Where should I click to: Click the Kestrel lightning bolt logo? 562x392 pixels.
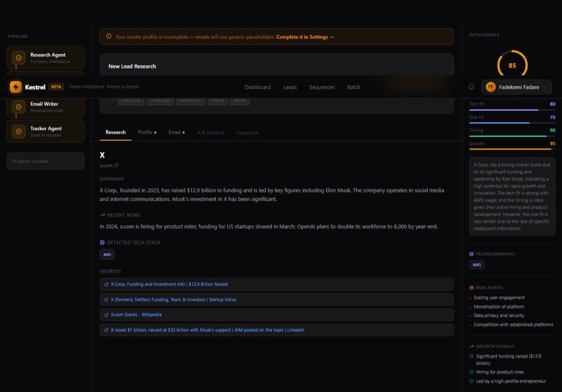click(16, 87)
